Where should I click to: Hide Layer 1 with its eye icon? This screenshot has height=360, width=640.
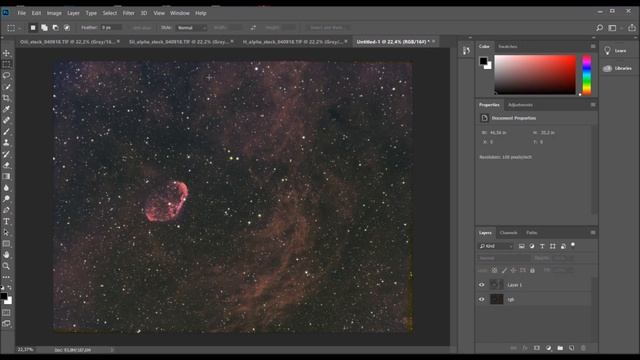click(482, 285)
